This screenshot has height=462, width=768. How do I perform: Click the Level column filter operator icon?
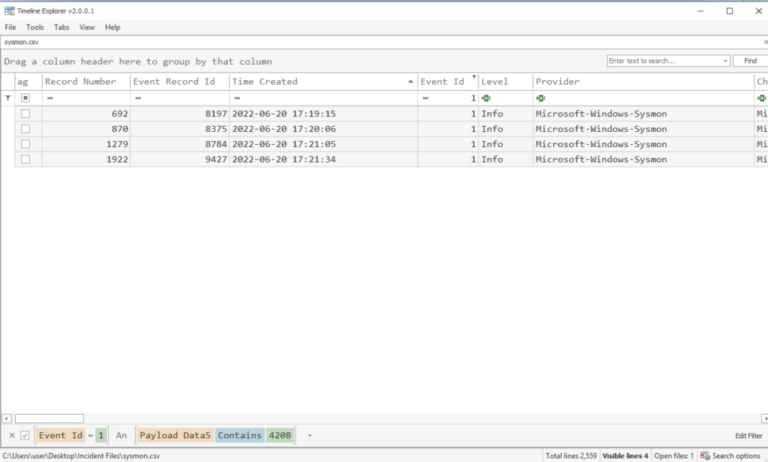click(x=487, y=98)
